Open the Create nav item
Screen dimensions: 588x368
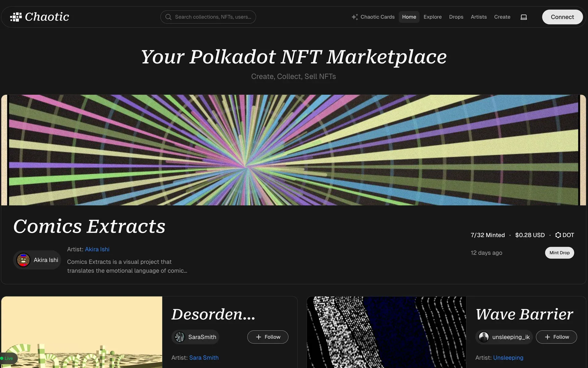(x=502, y=17)
